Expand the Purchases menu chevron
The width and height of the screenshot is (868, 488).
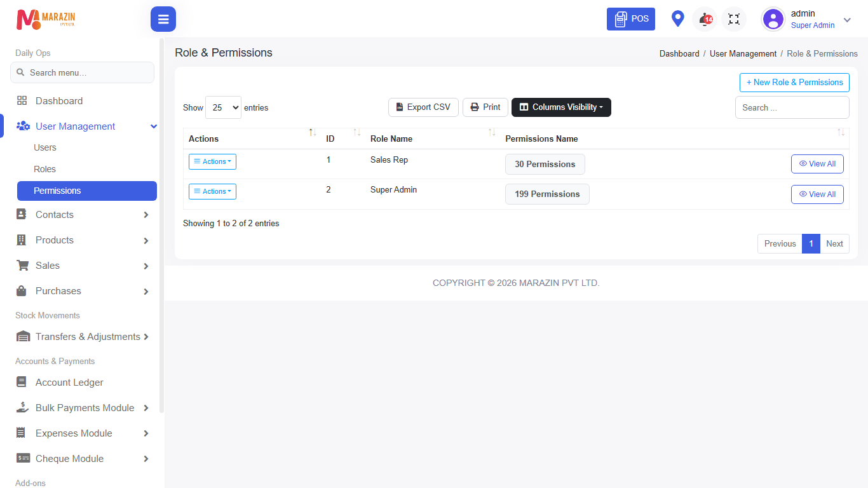coord(146,291)
